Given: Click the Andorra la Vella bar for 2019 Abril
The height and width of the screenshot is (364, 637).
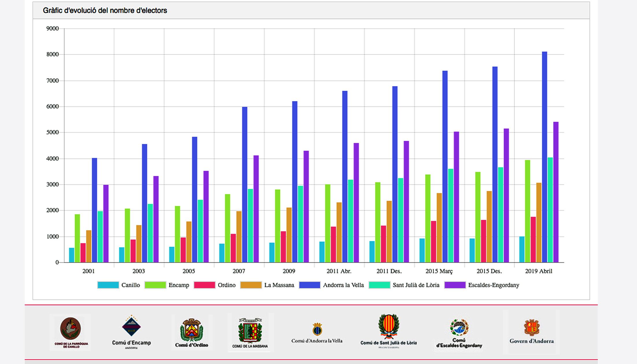Looking at the screenshot, I should tap(545, 157).
